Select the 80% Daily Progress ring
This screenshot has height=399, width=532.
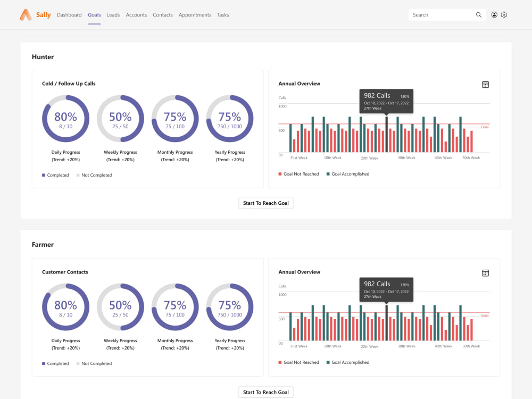click(x=65, y=118)
